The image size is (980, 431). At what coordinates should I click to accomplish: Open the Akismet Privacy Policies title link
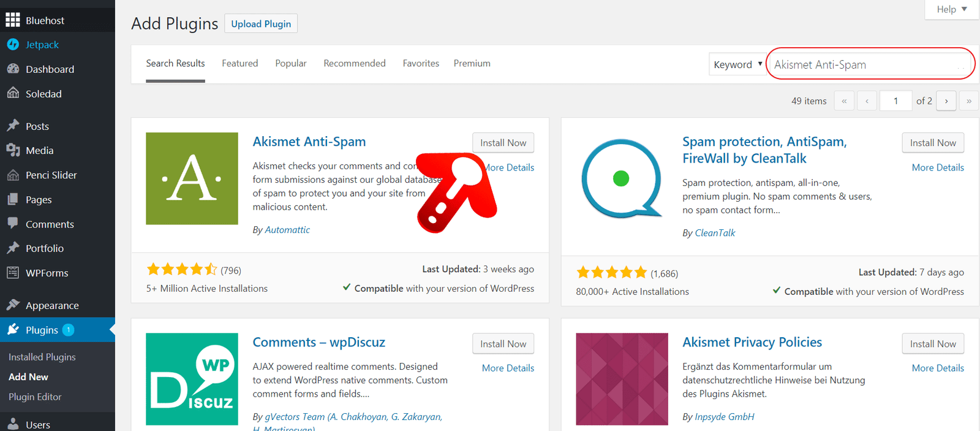click(x=752, y=342)
